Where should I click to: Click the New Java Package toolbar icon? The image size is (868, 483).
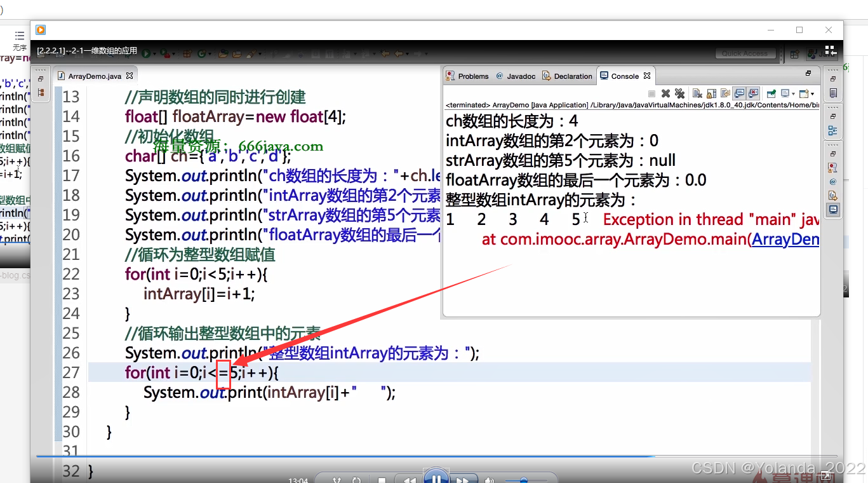coord(187,54)
